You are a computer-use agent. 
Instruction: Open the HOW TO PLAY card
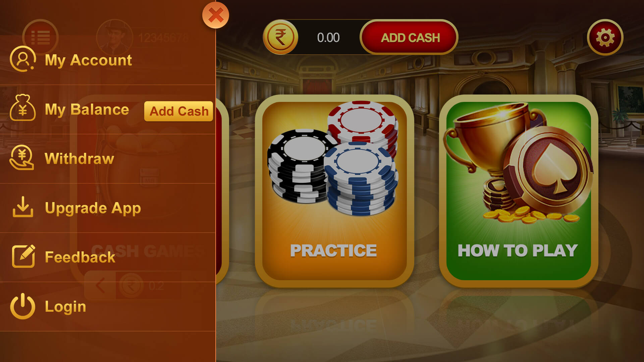pos(519,191)
